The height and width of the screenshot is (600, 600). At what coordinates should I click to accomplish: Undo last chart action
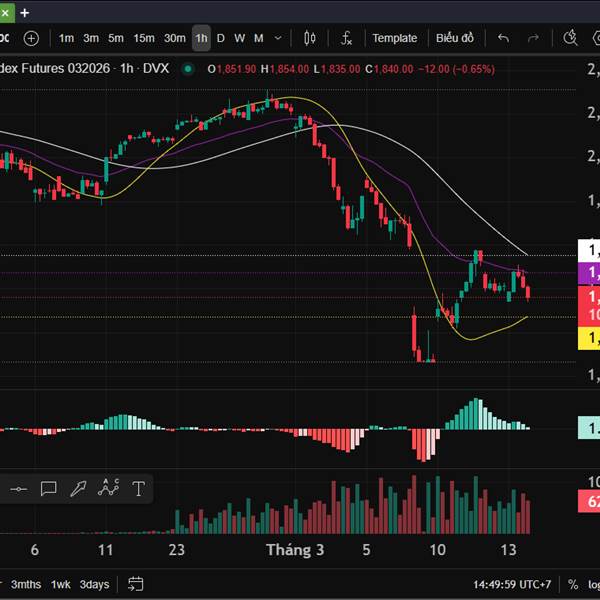click(503, 38)
